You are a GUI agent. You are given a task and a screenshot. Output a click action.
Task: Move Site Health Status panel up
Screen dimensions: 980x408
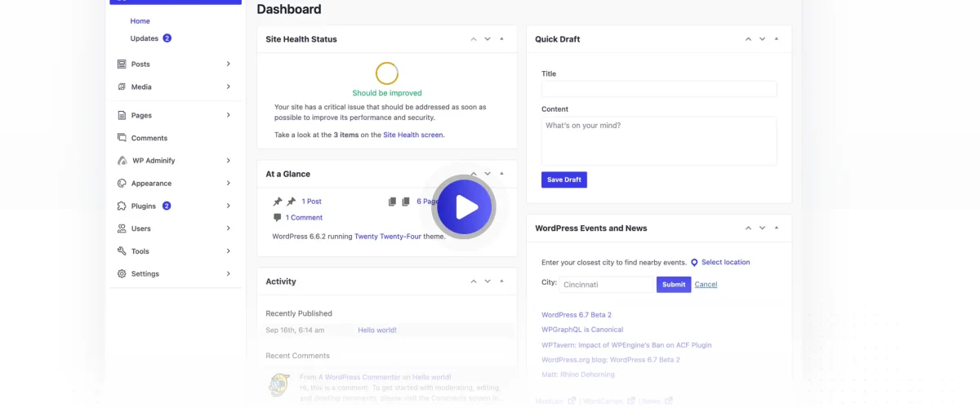point(474,39)
